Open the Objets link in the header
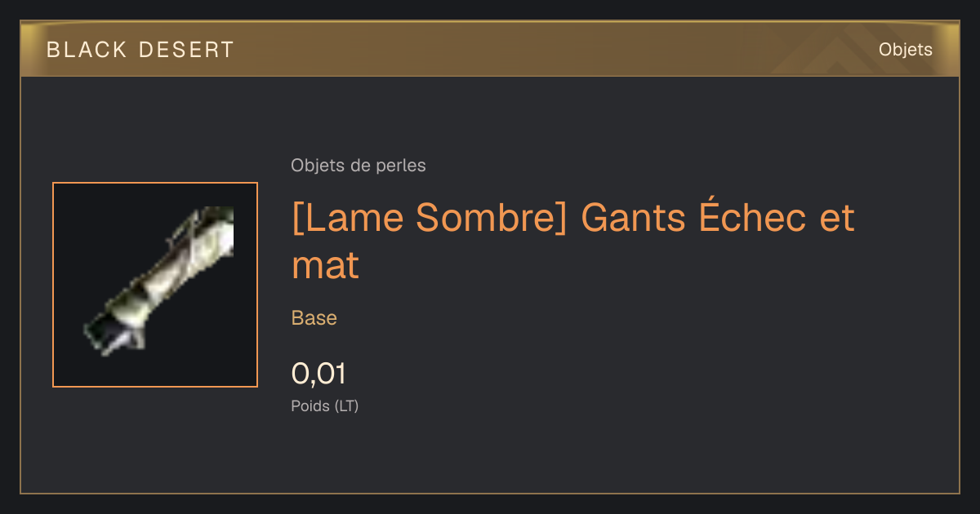Viewport: 980px width, 514px height. pyautogui.click(x=905, y=50)
